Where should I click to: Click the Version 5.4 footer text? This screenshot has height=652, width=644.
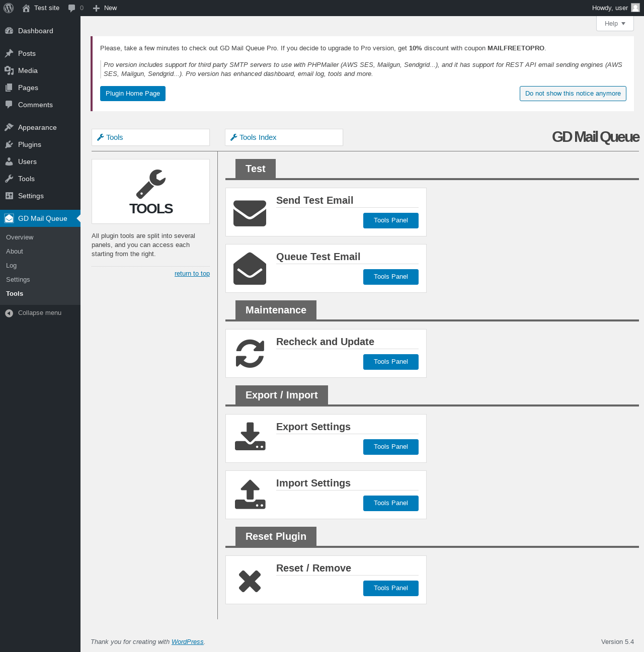click(617, 642)
